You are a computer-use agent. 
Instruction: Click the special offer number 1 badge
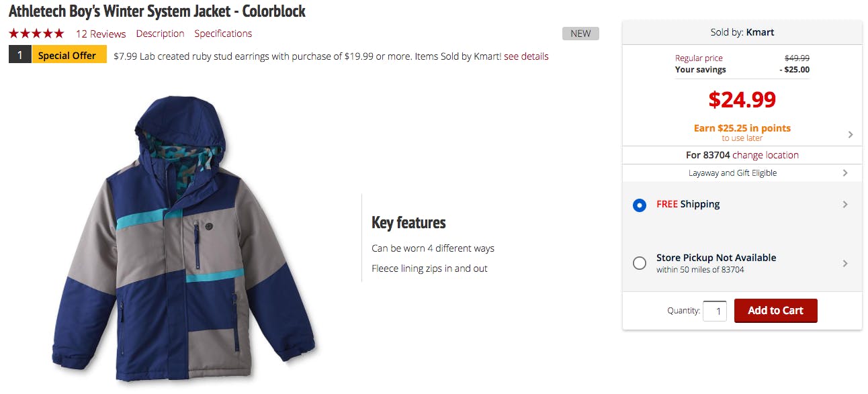tap(20, 56)
